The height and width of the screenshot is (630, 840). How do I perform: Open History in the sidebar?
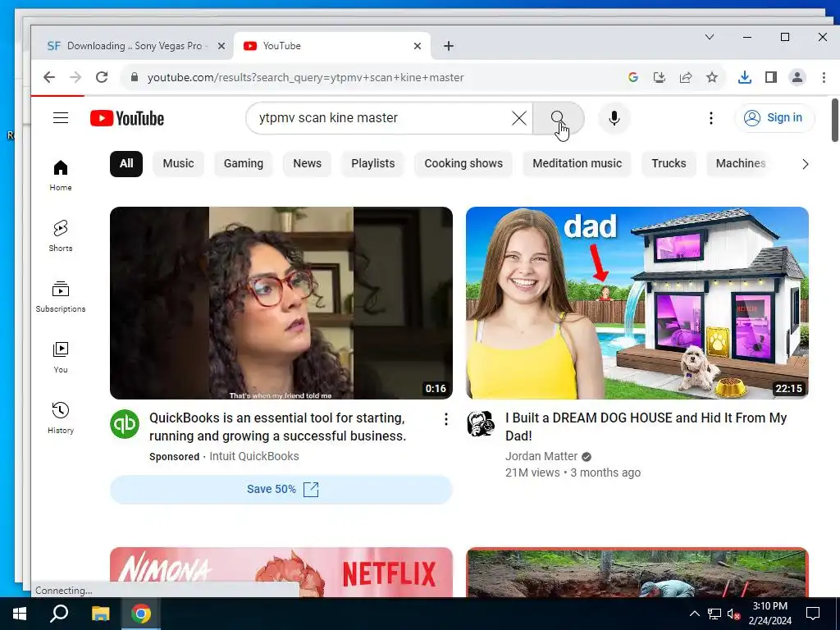pyautogui.click(x=61, y=418)
